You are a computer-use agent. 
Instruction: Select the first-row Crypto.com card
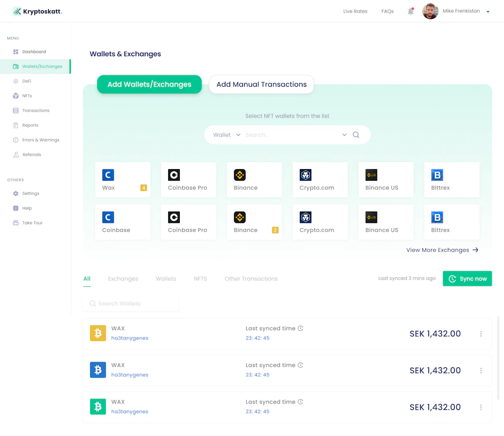coord(320,180)
